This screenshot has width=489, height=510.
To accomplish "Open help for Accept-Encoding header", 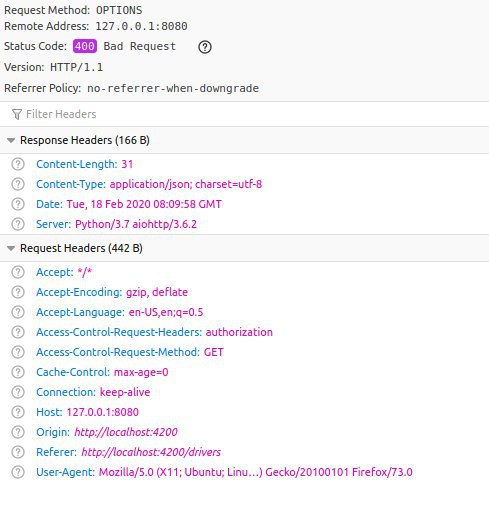I will click(x=18, y=292).
